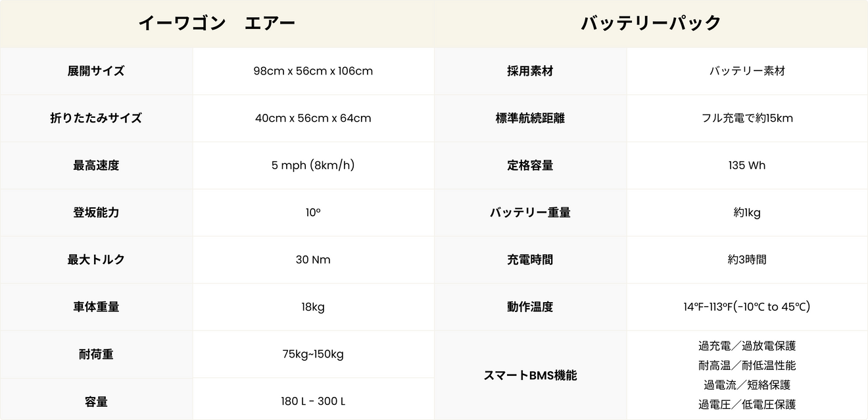The width and height of the screenshot is (868, 420).
Task: Select the 30 Nm torque value
Action: pyautogui.click(x=313, y=260)
